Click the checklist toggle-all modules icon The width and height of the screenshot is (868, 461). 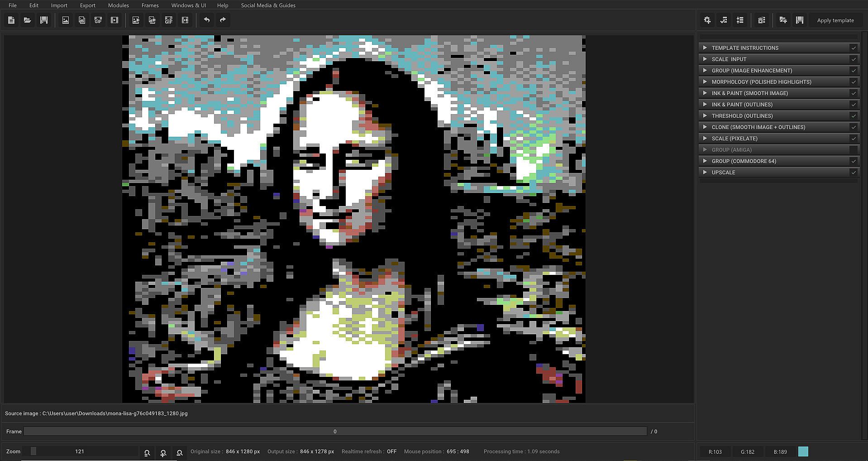point(724,20)
